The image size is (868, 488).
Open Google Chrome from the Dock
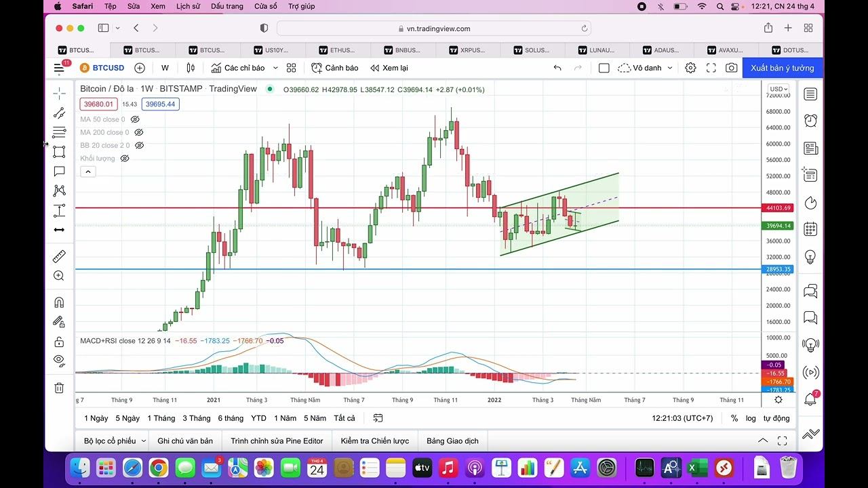(159, 467)
